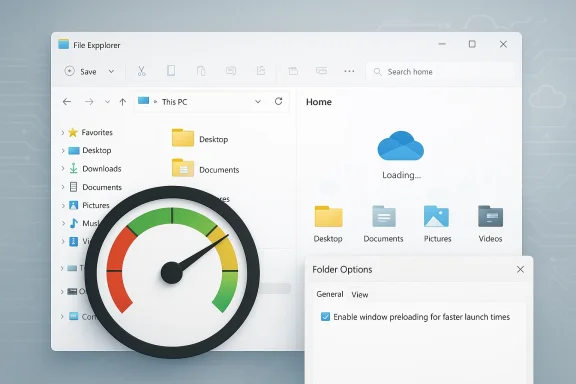576x384 pixels.
Task: Go forward with the right arrow
Action: tap(89, 102)
